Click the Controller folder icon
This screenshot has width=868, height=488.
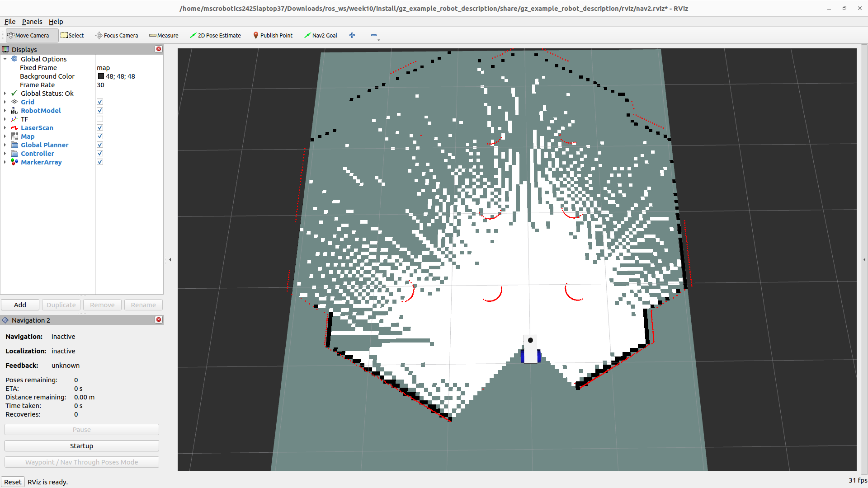pos(14,153)
